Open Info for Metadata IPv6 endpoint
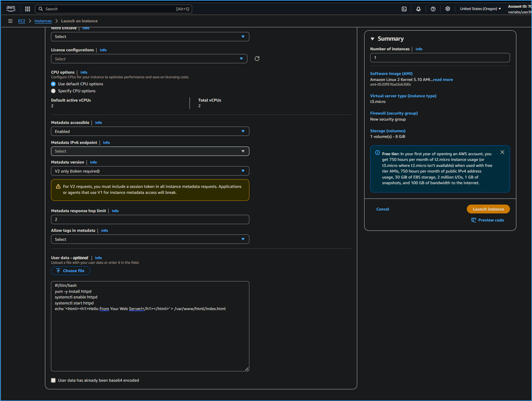 106,143
